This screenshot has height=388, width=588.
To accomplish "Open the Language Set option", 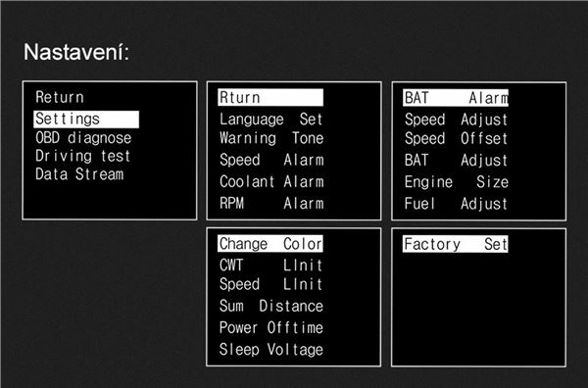I will 271,120.
